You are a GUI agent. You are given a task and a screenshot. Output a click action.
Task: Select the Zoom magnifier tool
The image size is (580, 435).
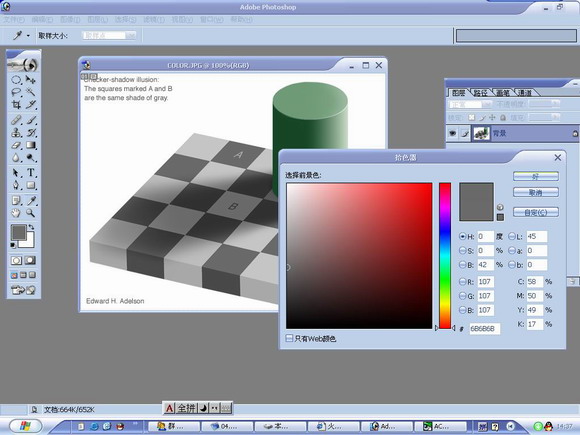tap(31, 213)
